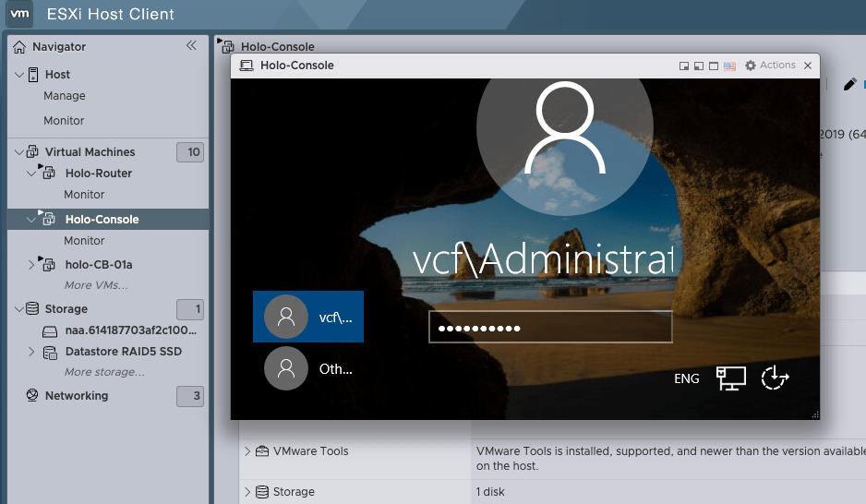Viewport: 866px width, 504px height.
Task: Select Manage under Host
Action: coord(64,96)
